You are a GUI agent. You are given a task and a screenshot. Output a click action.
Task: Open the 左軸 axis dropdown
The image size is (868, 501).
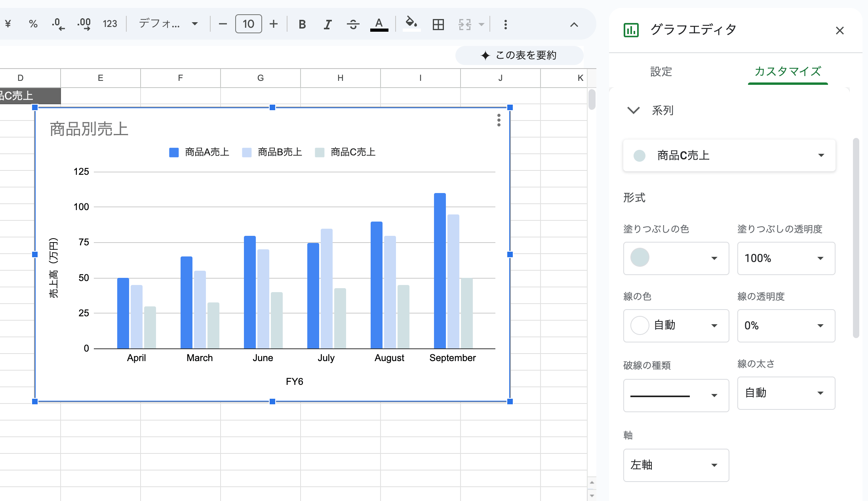click(x=676, y=465)
